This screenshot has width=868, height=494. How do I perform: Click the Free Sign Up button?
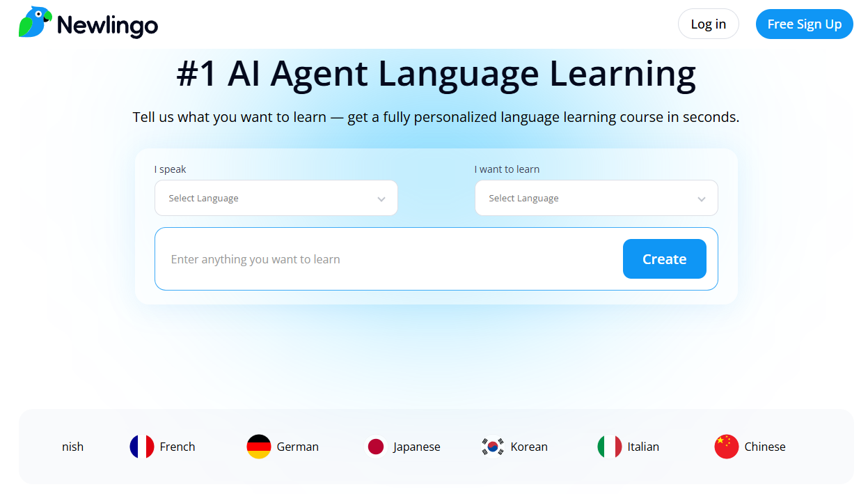point(804,24)
